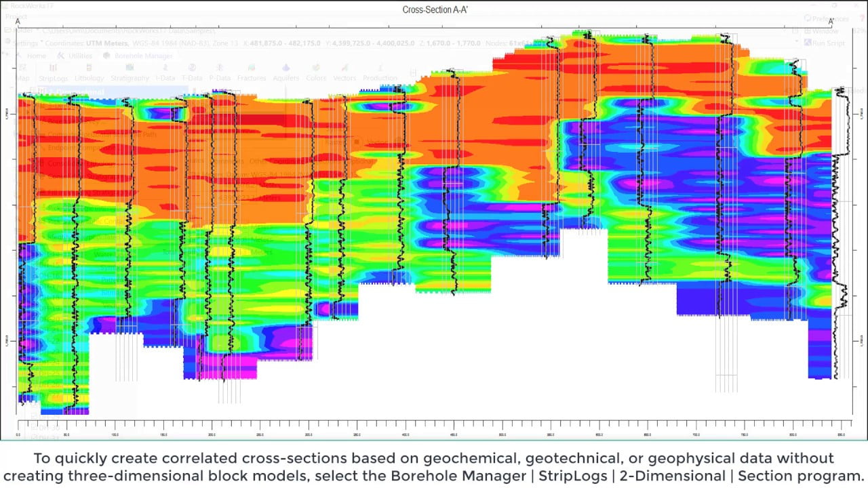Image resolution: width=868 pixels, height=488 pixels.
Task: Open Preferences
Action: point(826,18)
